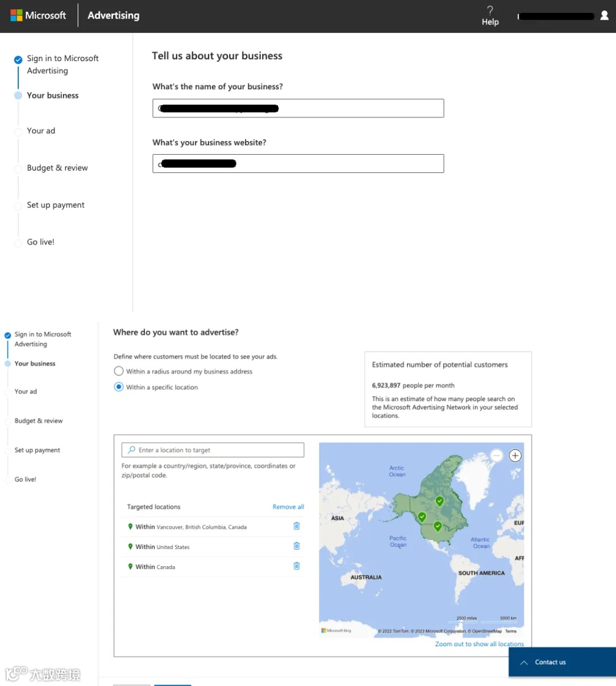
Task: Click the ASIA label on map
Action: tap(337, 518)
